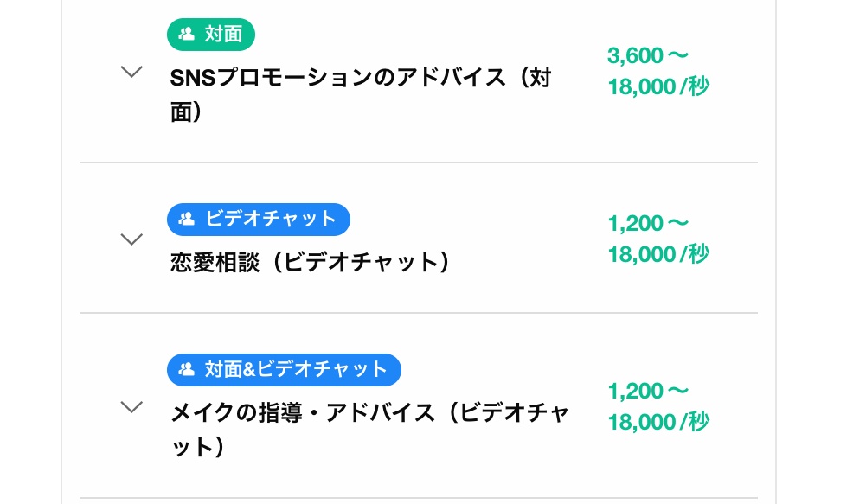Select the blue ビデオチャット tag
The image size is (853, 504).
[259, 219]
